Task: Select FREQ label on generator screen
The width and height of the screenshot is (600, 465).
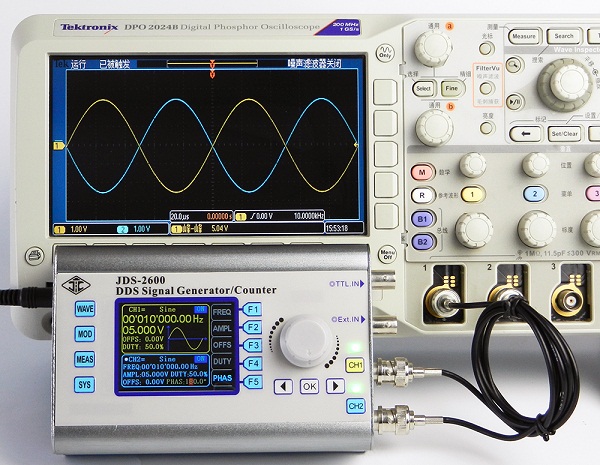Action: pyautogui.click(x=222, y=312)
